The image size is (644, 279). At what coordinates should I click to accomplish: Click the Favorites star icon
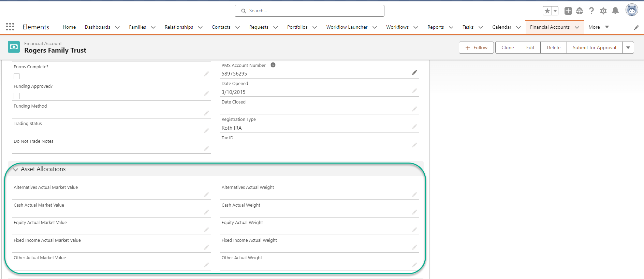(547, 11)
